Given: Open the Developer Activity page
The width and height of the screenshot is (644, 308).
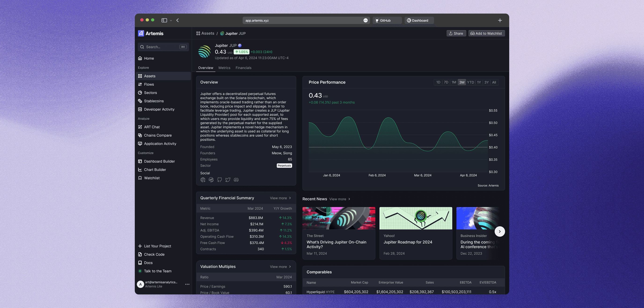Looking at the screenshot, I should click(x=159, y=109).
